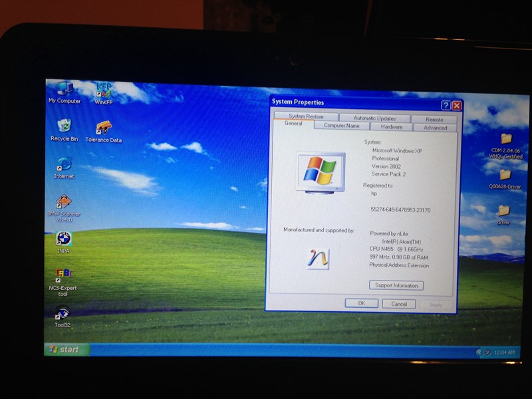The width and height of the screenshot is (532, 399).
Task: Click the NCS-Expert tool icon
Action: pos(63,283)
